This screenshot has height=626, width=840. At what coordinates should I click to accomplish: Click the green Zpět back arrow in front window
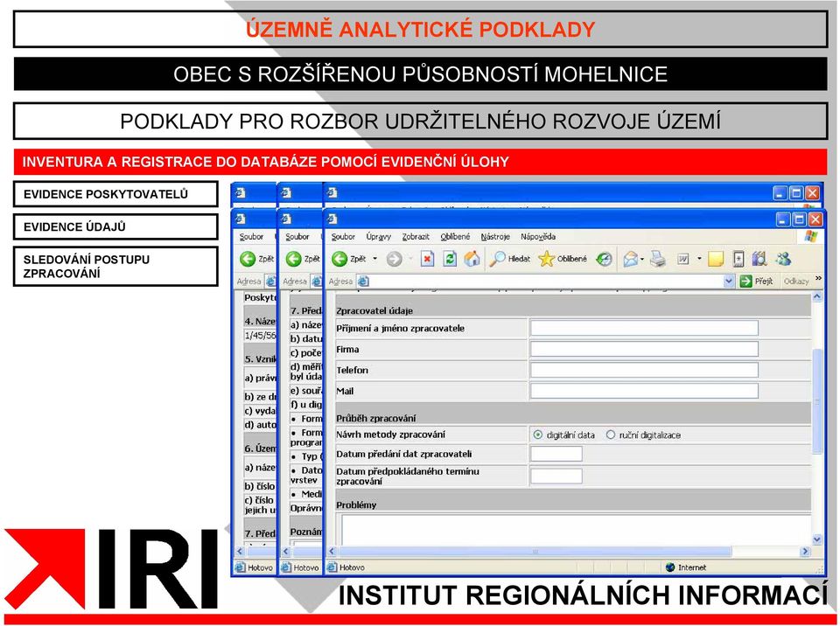coord(339,259)
